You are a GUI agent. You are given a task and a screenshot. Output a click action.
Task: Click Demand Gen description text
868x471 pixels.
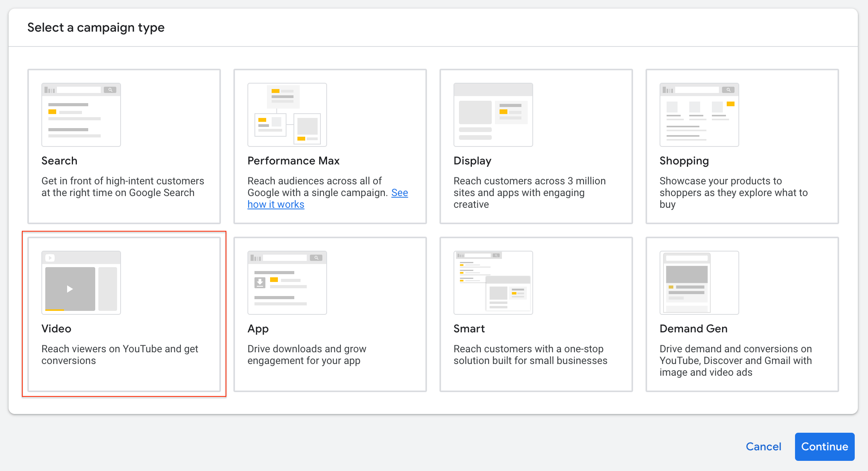pyautogui.click(x=735, y=360)
